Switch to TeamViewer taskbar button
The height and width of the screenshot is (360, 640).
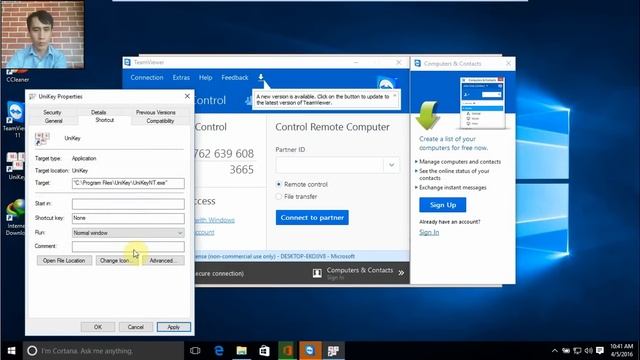pos(310,351)
